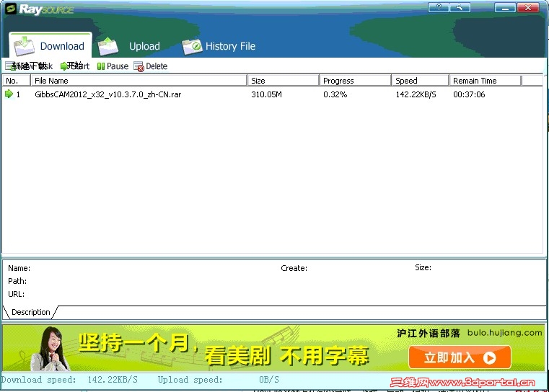This screenshot has width=549, height=392.
Task: Pause the selected download
Action: [x=113, y=66]
